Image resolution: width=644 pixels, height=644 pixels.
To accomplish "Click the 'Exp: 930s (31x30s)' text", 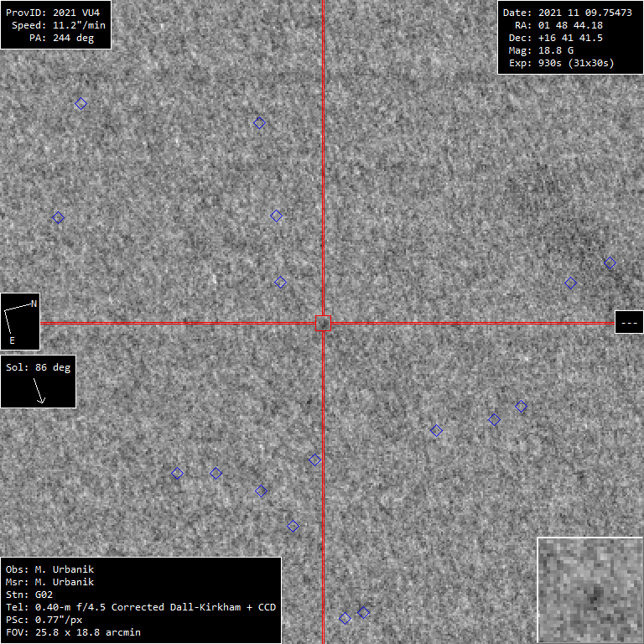I will click(x=562, y=63).
